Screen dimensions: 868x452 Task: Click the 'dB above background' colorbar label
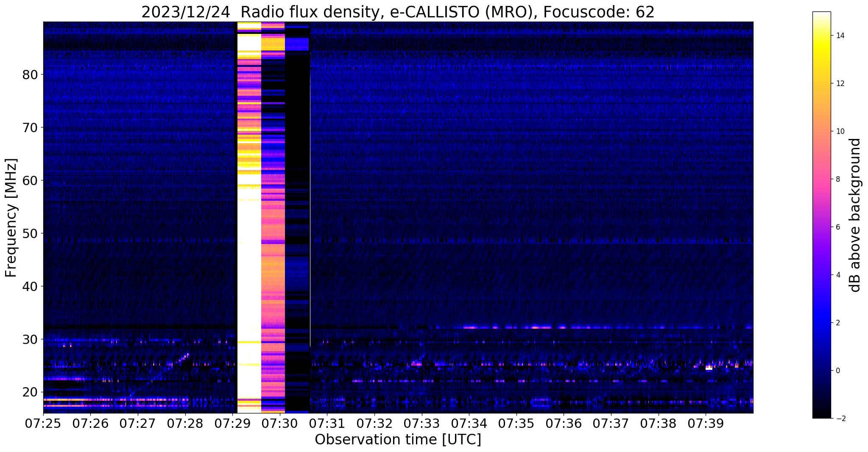(x=855, y=215)
